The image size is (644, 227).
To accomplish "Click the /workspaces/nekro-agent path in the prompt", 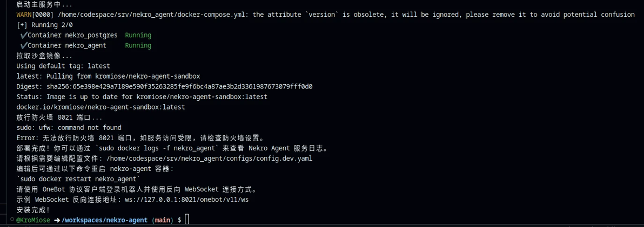I will (105, 220).
